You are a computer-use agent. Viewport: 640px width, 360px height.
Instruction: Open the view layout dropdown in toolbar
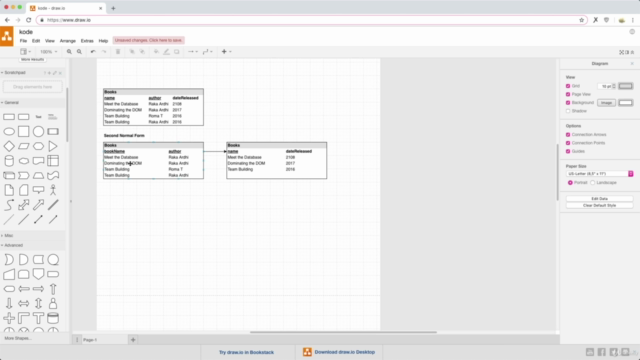(25, 52)
